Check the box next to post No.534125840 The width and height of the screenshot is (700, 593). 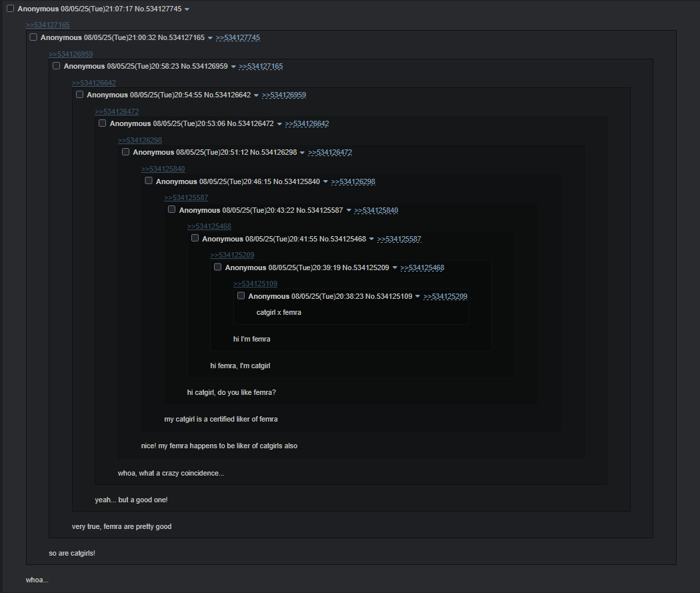[149, 181]
